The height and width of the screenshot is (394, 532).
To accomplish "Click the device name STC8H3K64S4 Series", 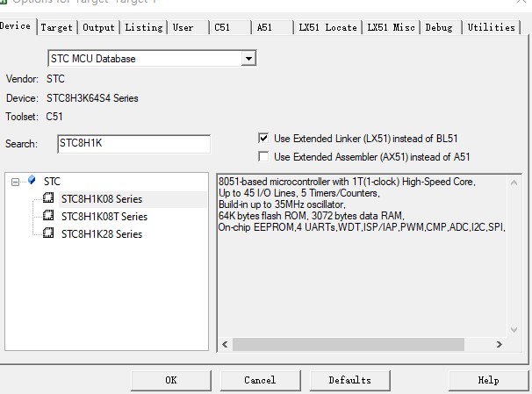I will (x=92, y=98).
